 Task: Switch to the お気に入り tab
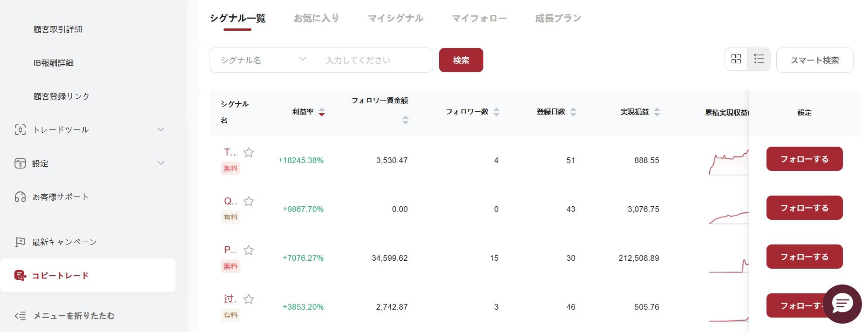click(x=316, y=18)
